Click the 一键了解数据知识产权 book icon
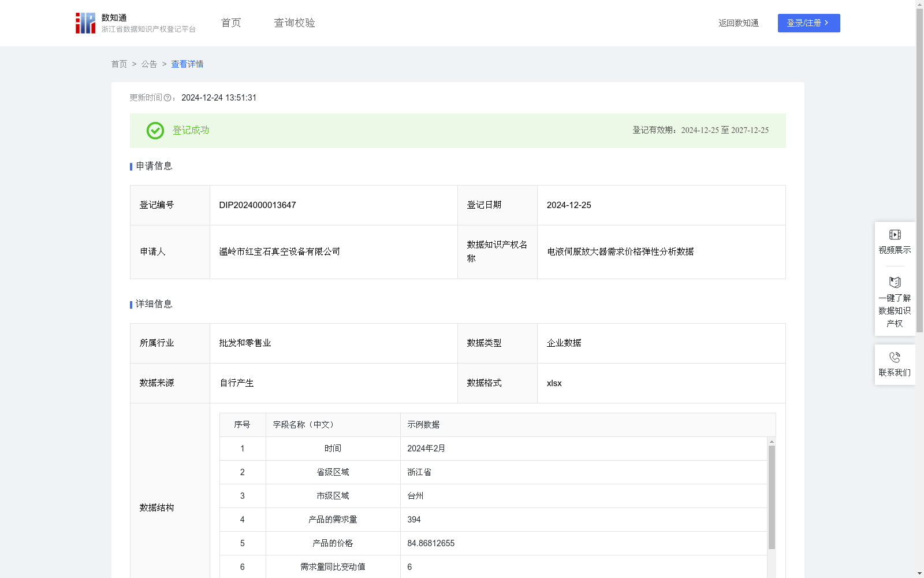Viewport: 924px width, 578px height. (895, 283)
